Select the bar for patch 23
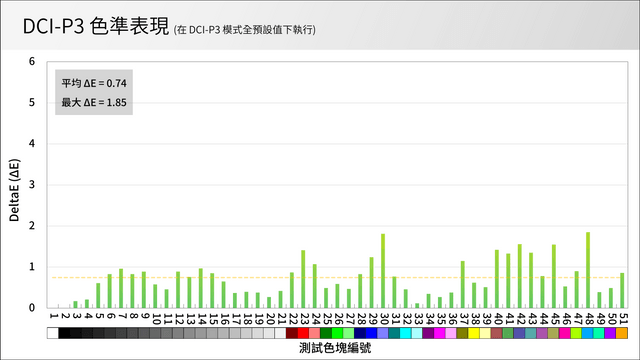Image resolution: width=640 pixels, height=360 pixels. pyautogui.click(x=303, y=279)
